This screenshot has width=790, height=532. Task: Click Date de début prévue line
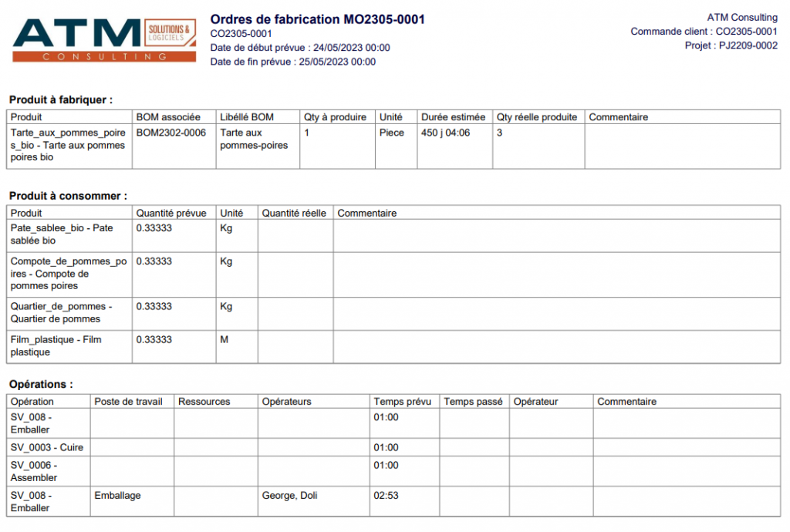click(x=300, y=48)
